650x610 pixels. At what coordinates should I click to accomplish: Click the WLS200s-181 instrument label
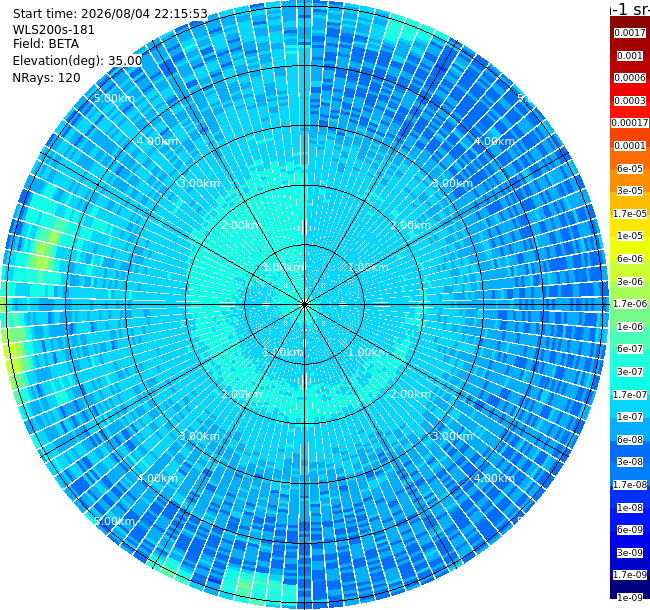click(54, 30)
